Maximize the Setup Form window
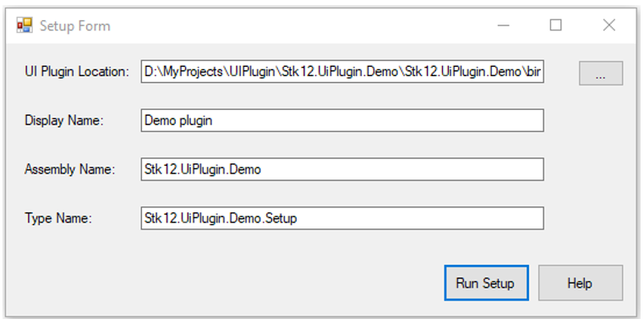Image resolution: width=644 pixels, height=319 pixels. coord(556,25)
